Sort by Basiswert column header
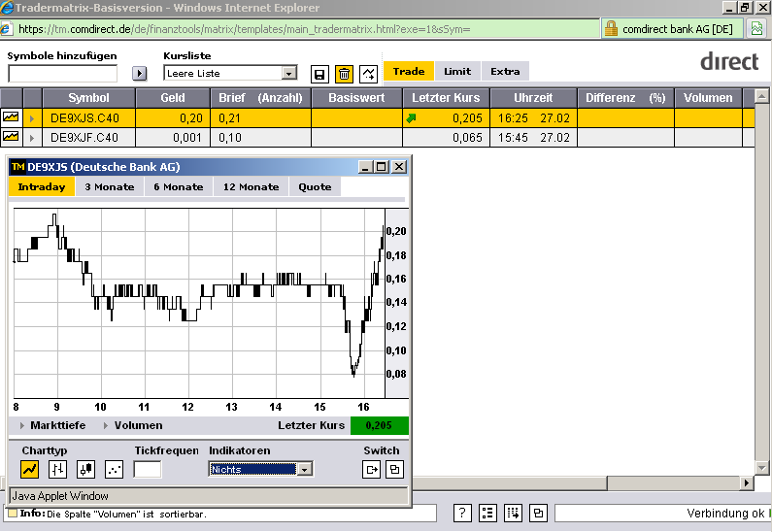772x532 pixels. (356, 97)
